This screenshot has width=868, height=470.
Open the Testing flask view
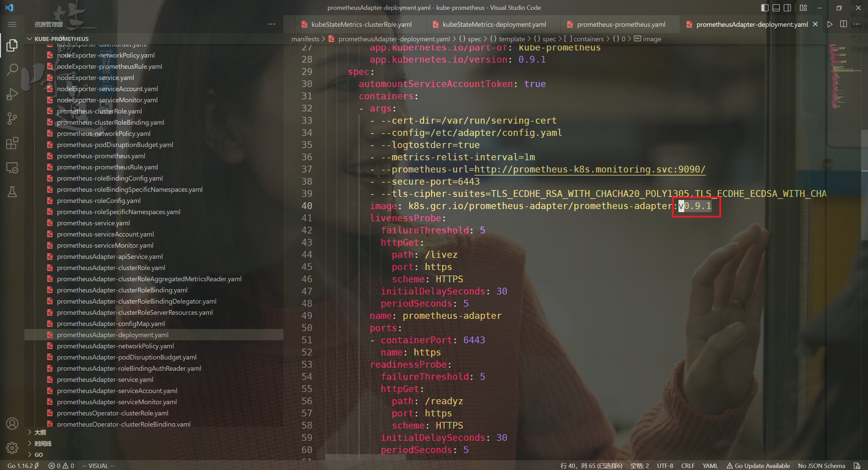click(12, 192)
